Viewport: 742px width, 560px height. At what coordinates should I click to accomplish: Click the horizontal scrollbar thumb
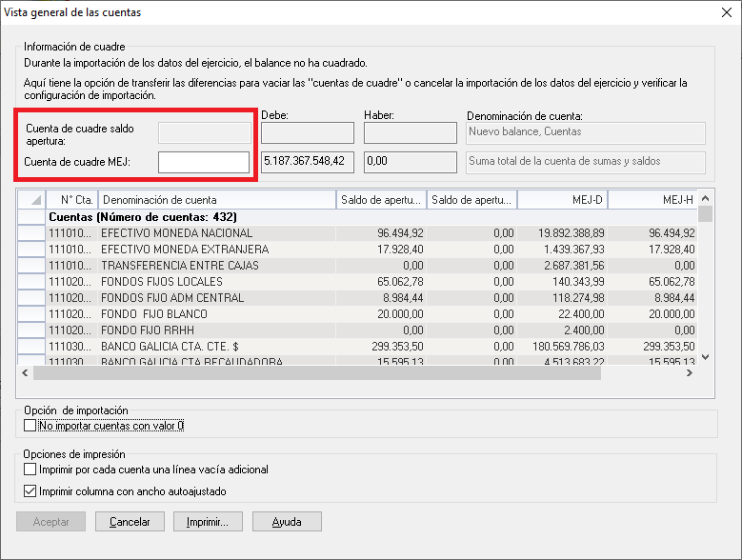coord(317,372)
